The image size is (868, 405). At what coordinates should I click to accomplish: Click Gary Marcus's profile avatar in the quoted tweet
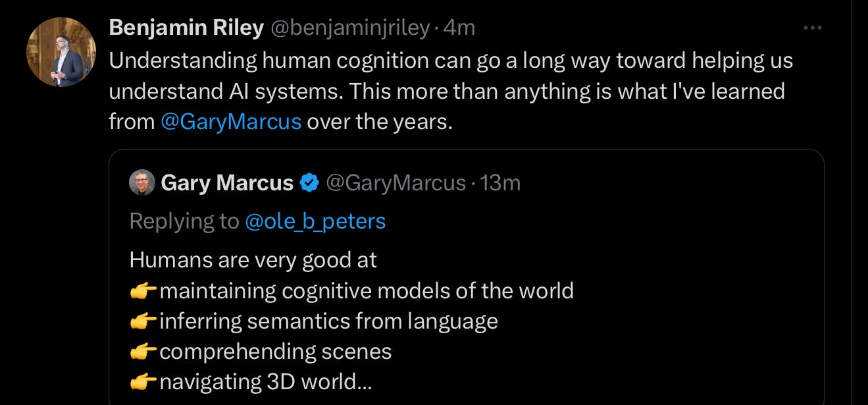141,182
